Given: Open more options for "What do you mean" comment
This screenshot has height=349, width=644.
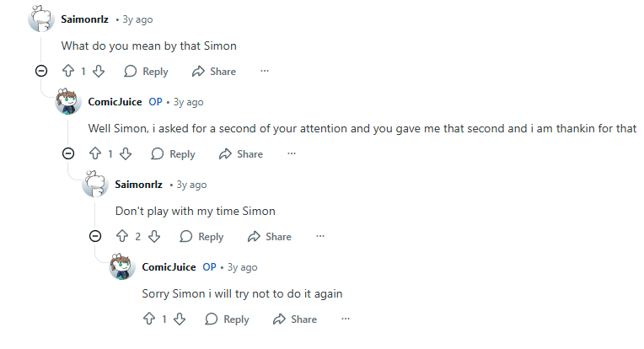Looking at the screenshot, I should 265,72.
